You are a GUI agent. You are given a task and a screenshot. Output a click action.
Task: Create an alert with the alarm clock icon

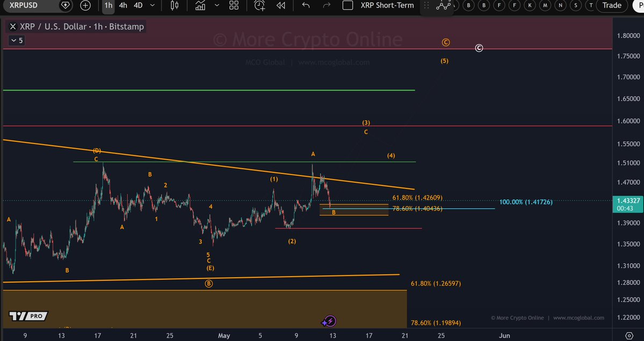click(x=259, y=5)
